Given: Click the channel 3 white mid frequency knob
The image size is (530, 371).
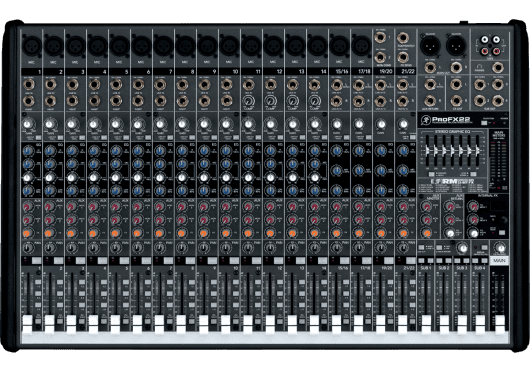Looking at the screenshot, I should click(72, 177).
